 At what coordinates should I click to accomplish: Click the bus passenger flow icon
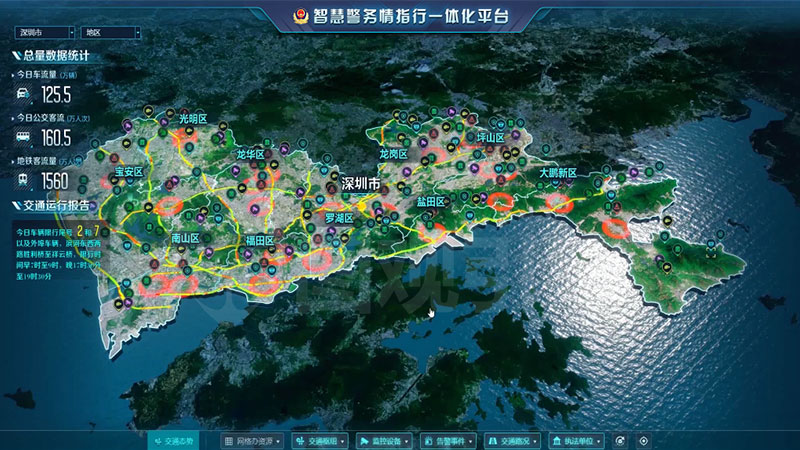(22, 138)
